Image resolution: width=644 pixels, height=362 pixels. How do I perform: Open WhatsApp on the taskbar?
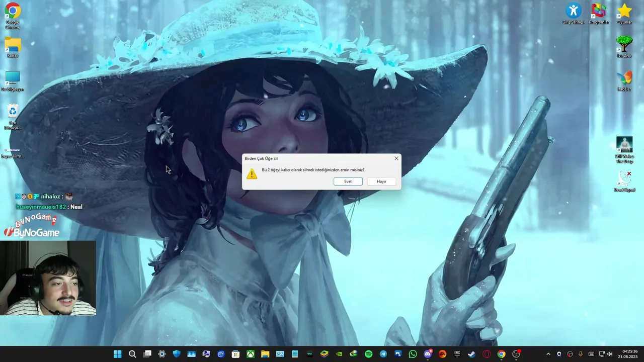tap(413, 354)
